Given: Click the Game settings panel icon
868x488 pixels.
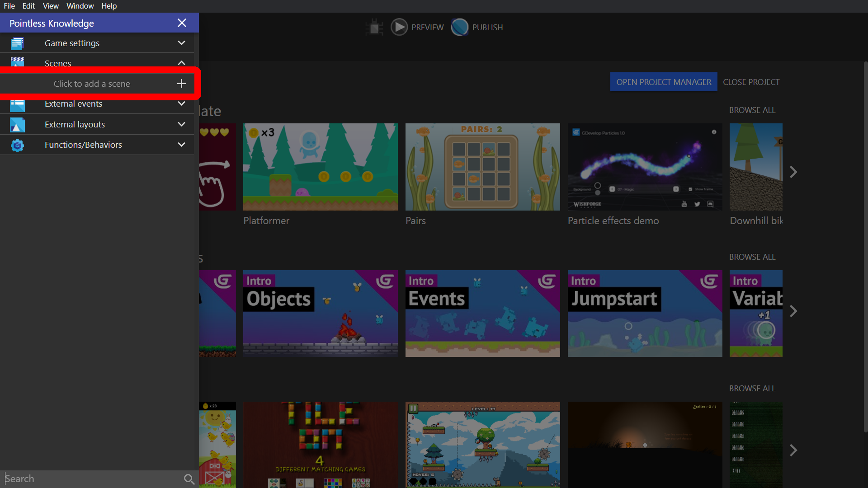Looking at the screenshot, I should (x=17, y=43).
